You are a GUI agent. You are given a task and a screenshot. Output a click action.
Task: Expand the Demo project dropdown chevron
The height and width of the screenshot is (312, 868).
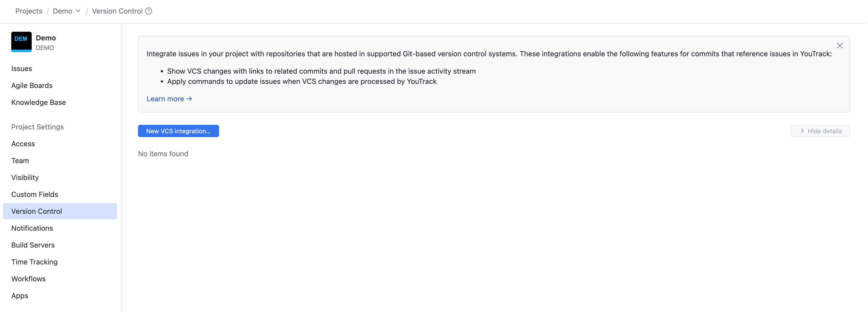pos(78,11)
